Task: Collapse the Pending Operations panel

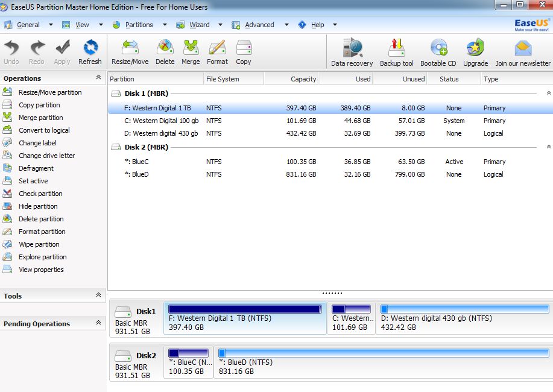Action: click(98, 323)
